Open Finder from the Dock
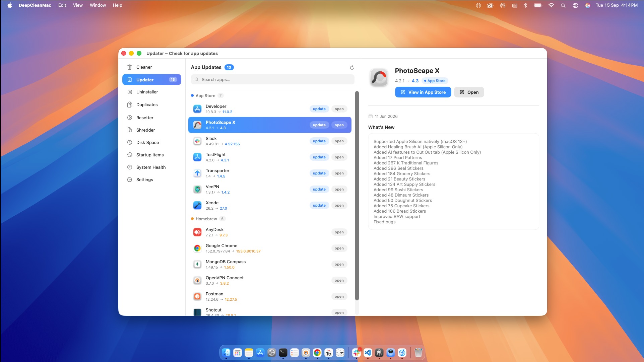644x362 pixels. coord(226,353)
